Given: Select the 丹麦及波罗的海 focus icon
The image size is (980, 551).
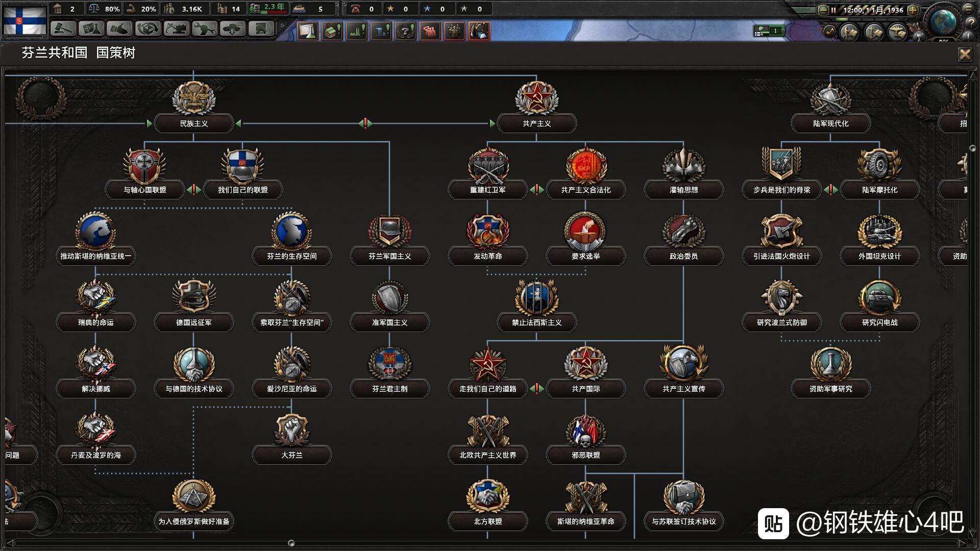Looking at the screenshot, I should coord(95,430).
